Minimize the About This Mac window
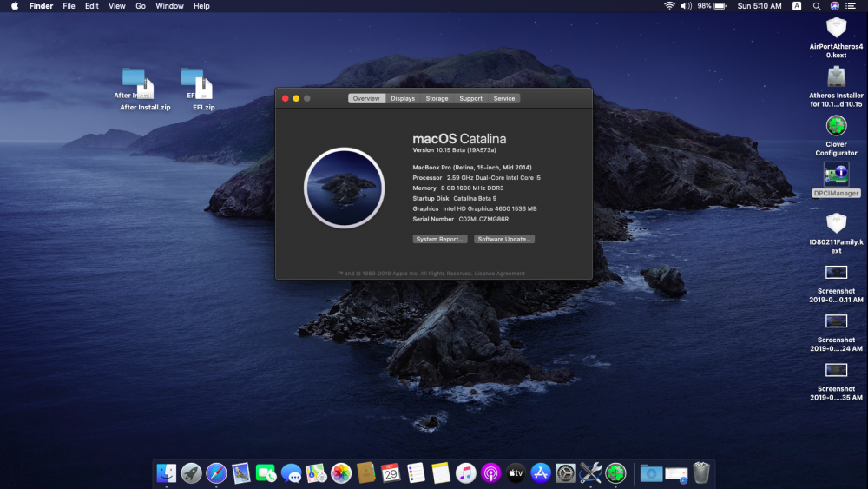This screenshot has width=868, height=489. [x=296, y=98]
